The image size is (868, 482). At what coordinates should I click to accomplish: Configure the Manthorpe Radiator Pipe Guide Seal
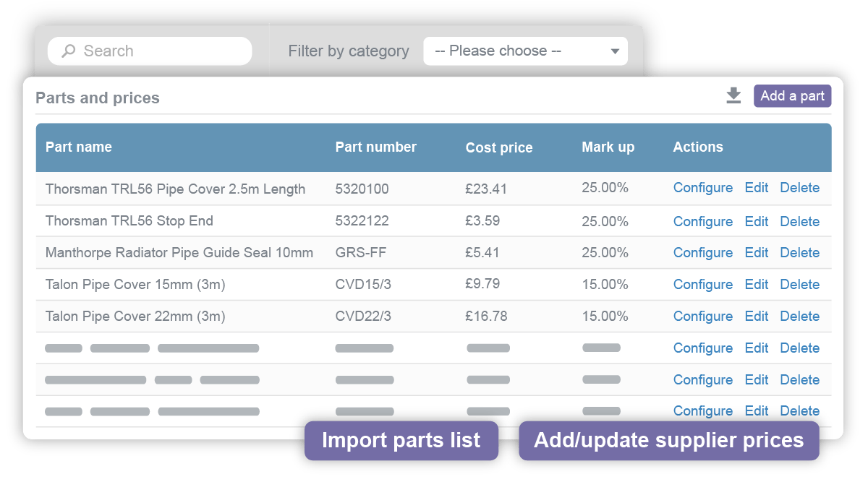tap(702, 252)
